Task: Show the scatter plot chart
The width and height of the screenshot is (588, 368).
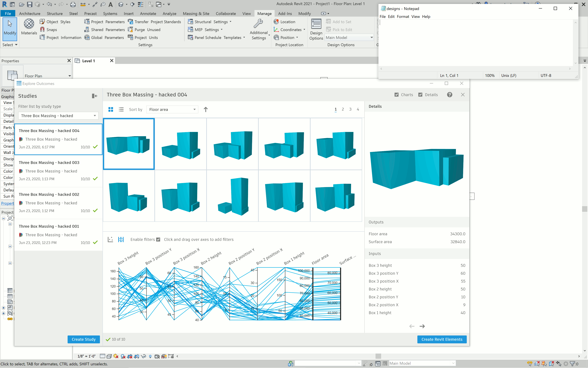Action: pyautogui.click(x=110, y=240)
